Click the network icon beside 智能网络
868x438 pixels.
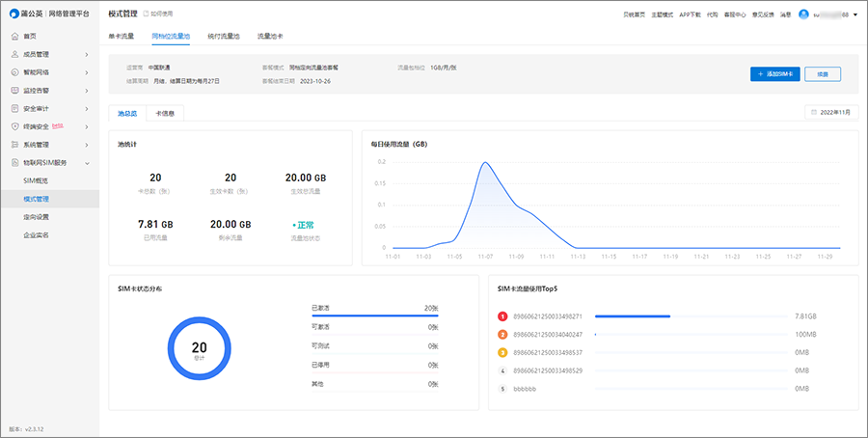[x=14, y=72]
